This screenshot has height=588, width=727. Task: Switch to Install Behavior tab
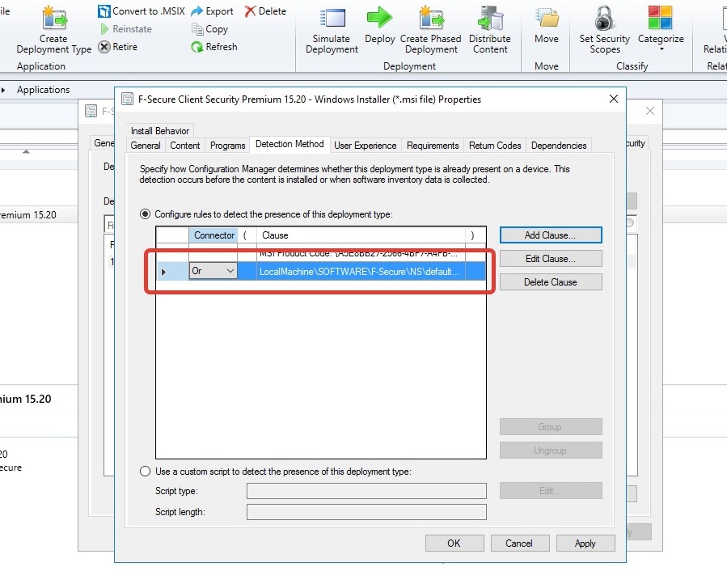click(x=160, y=131)
